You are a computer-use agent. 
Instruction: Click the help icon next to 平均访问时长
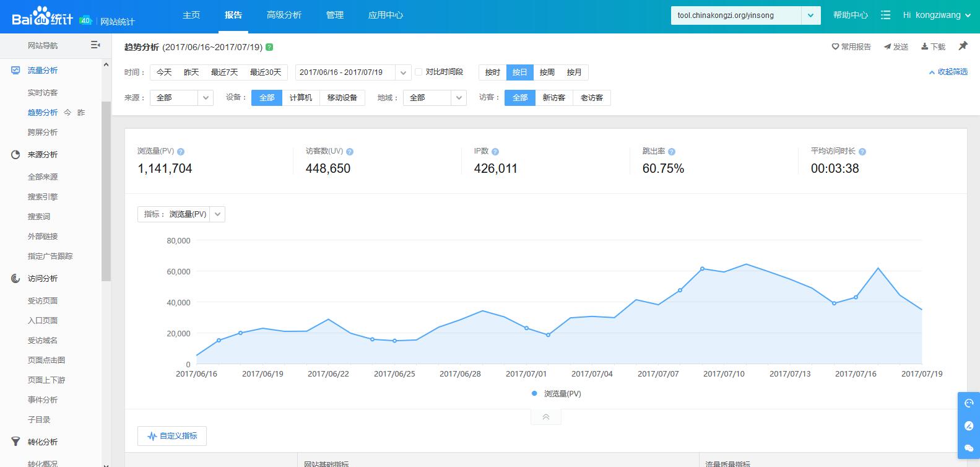click(862, 152)
